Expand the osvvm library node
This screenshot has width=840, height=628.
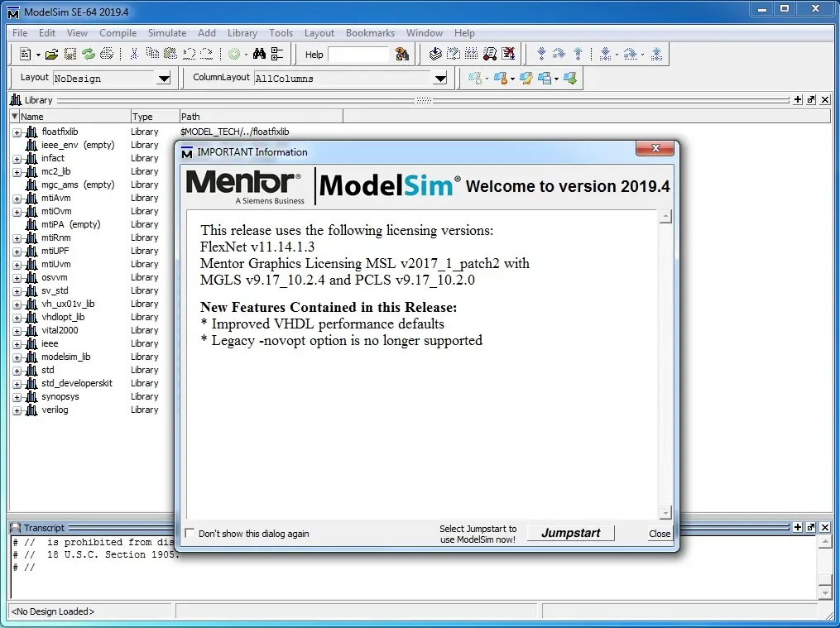point(17,278)
